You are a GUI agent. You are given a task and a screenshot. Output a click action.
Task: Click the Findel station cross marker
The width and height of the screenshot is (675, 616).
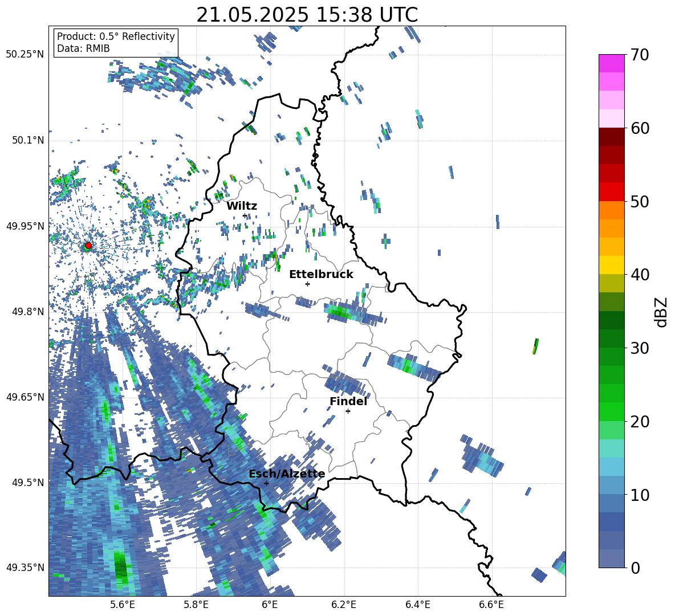coord(348,411)
